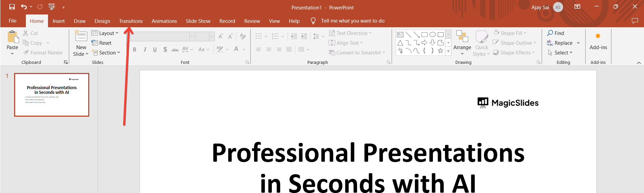Open the Design tab
644x193 pixels.
coord(102,21)
